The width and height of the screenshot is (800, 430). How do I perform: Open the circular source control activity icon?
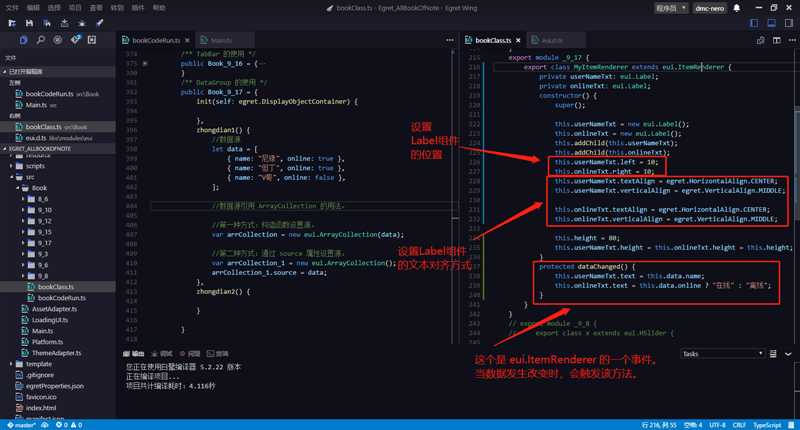click(58, 40)
